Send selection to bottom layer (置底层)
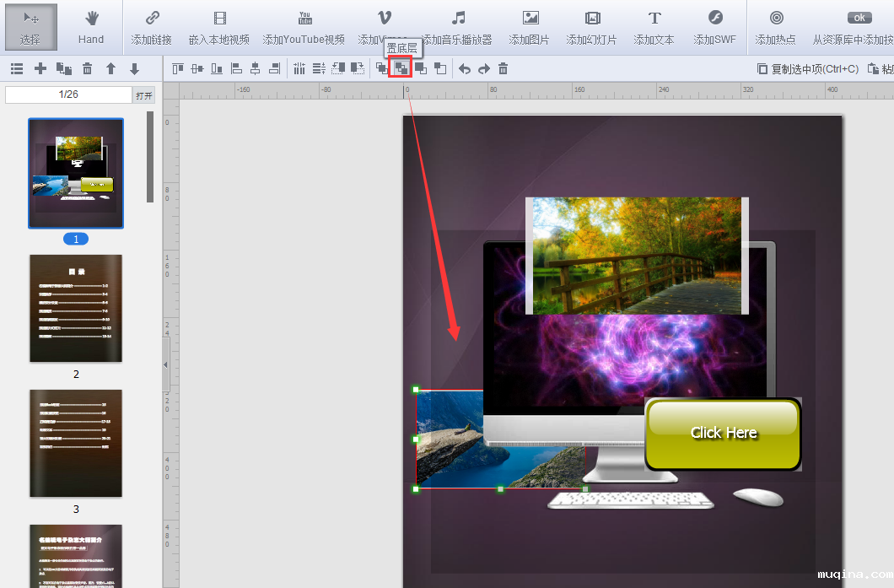 [x=401, y=68]
